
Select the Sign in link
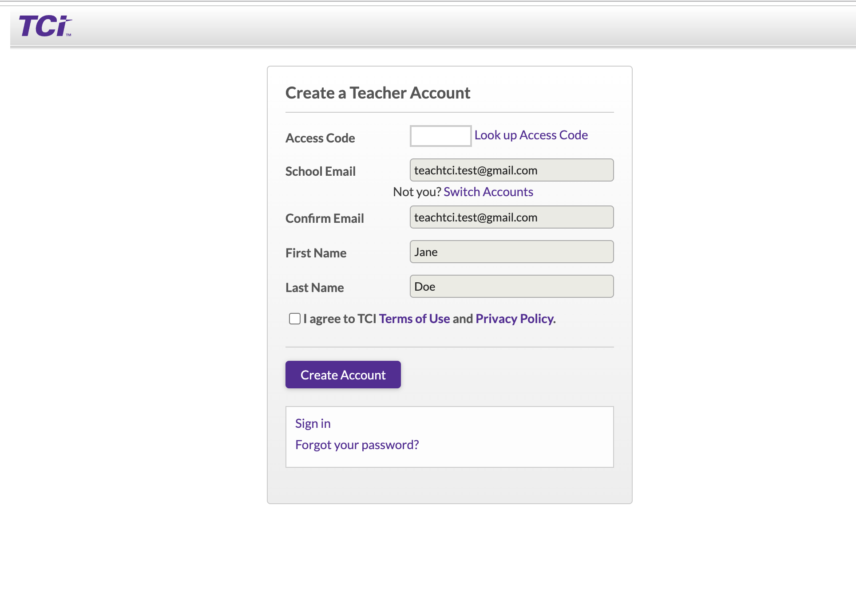click(313, 423)
